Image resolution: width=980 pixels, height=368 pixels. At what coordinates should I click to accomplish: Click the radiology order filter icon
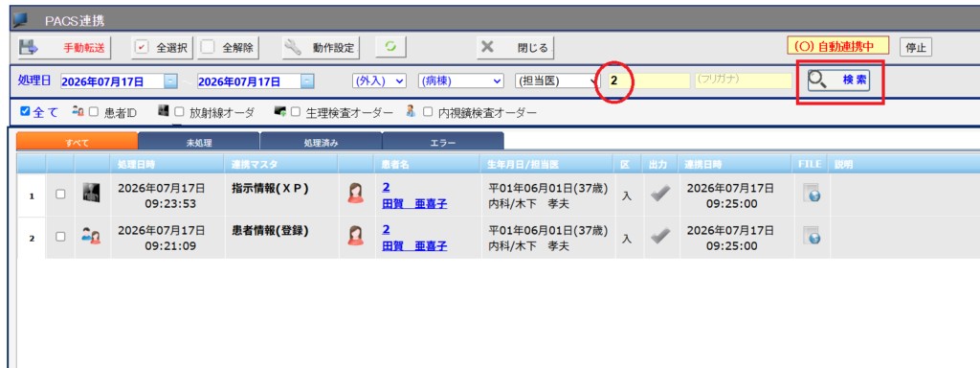click(x=164, y=111)
